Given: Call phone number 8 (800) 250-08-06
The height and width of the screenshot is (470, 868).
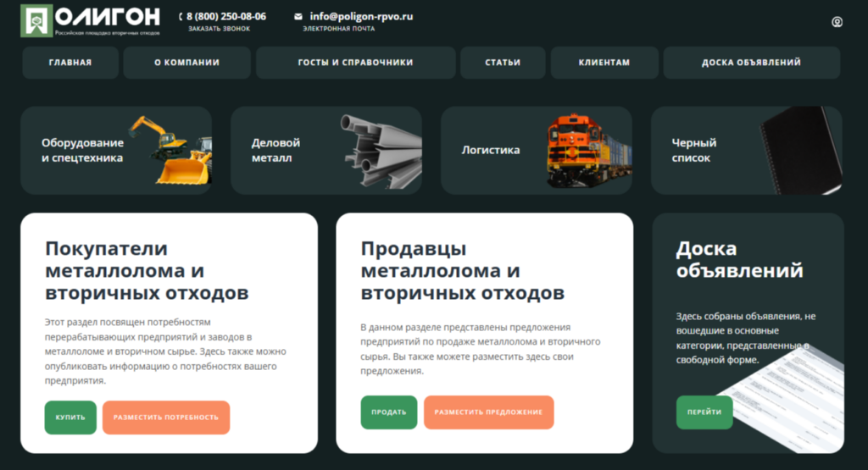Looking at the screenshot, I should (x=225, y=17).
